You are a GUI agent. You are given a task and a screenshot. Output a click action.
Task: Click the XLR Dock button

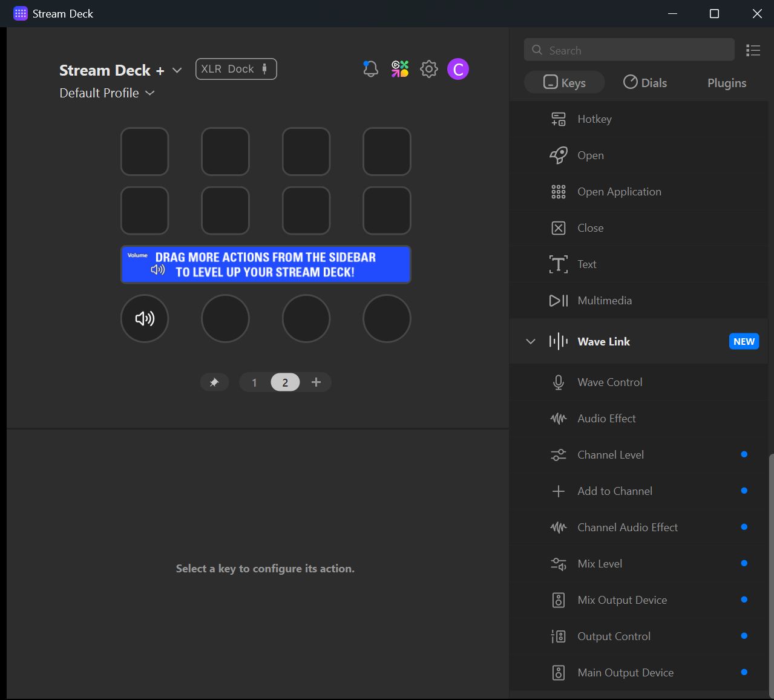(236, 69)
